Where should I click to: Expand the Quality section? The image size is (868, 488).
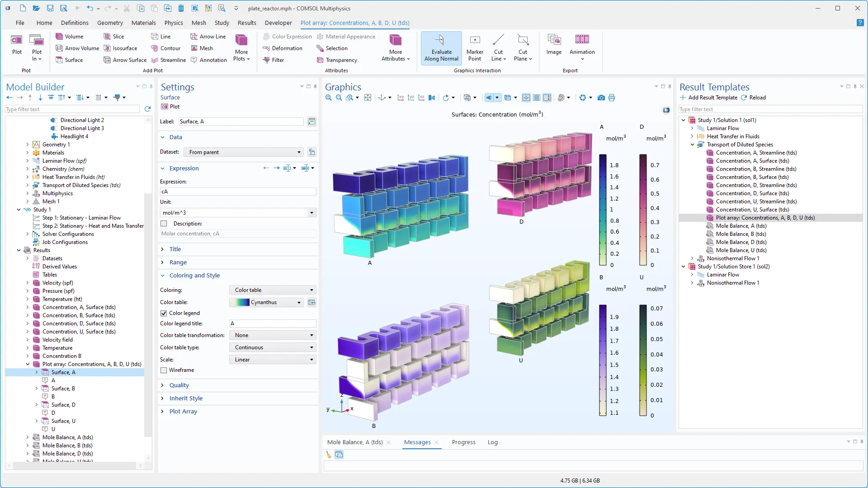coord(179,385)
